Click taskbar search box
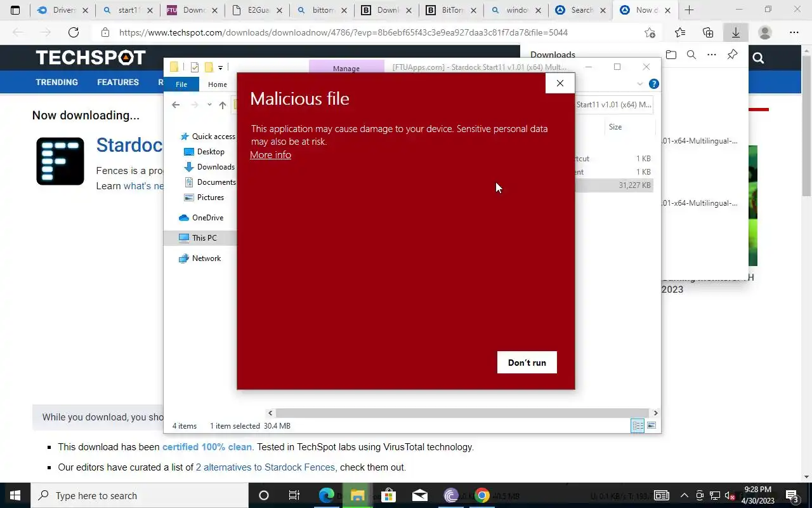 coord(140,495)
